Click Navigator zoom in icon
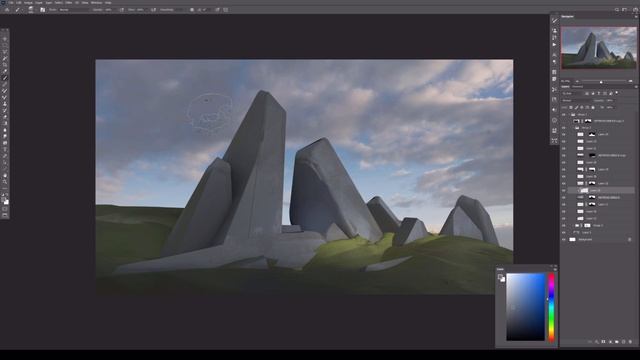 tap(631, 81)
